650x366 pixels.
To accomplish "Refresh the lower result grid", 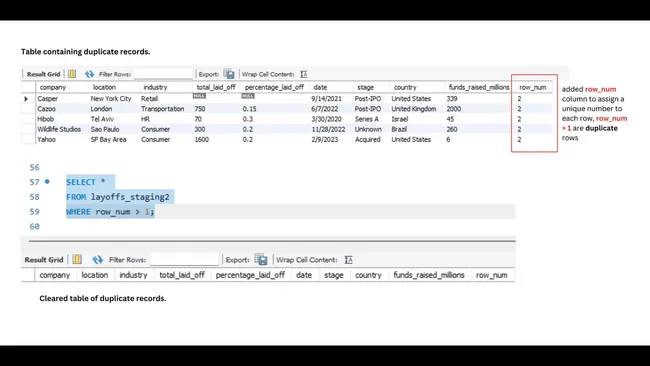I will 97,259.
